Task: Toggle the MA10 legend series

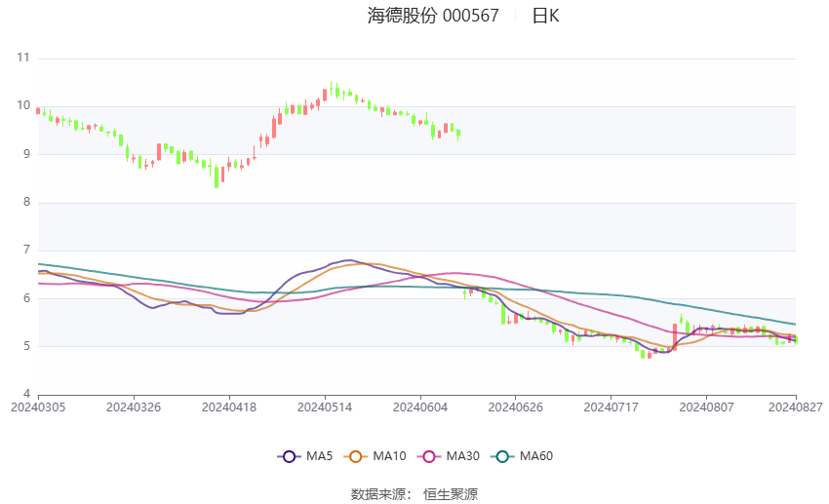Action: click(x=375, y=456)
